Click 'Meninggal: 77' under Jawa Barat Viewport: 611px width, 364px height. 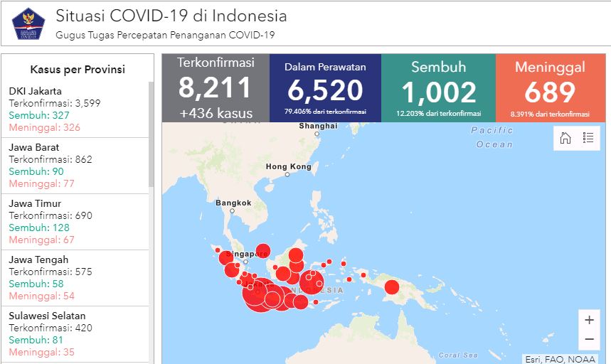pyautogui.click(x=42, y=183)
